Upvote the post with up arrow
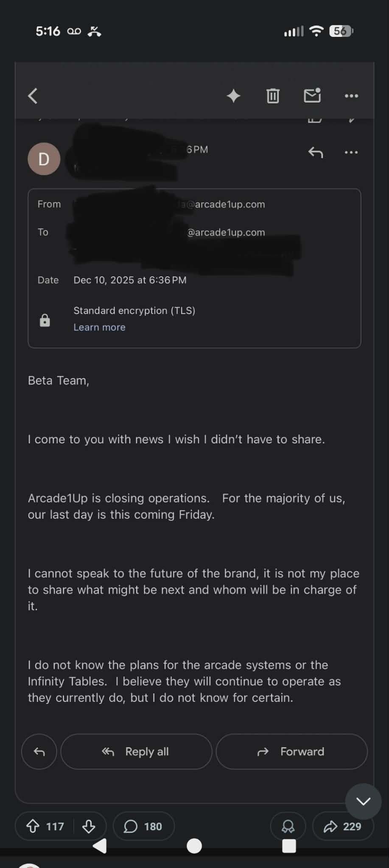 (x=33, y=826)
